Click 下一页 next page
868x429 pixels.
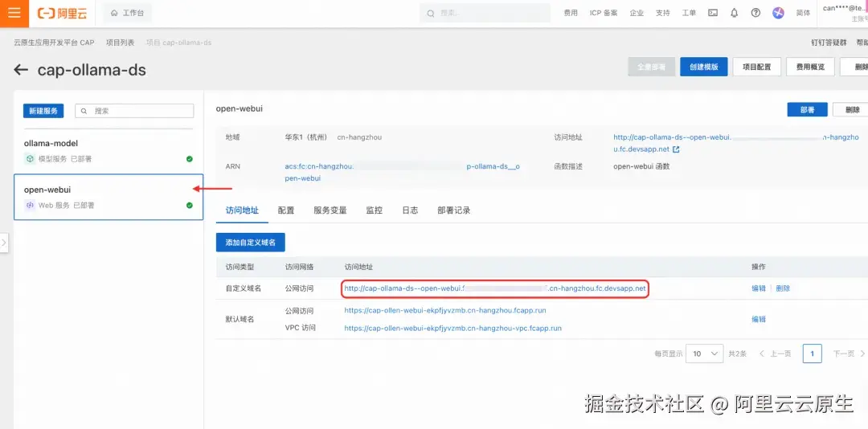pos(849,353)
